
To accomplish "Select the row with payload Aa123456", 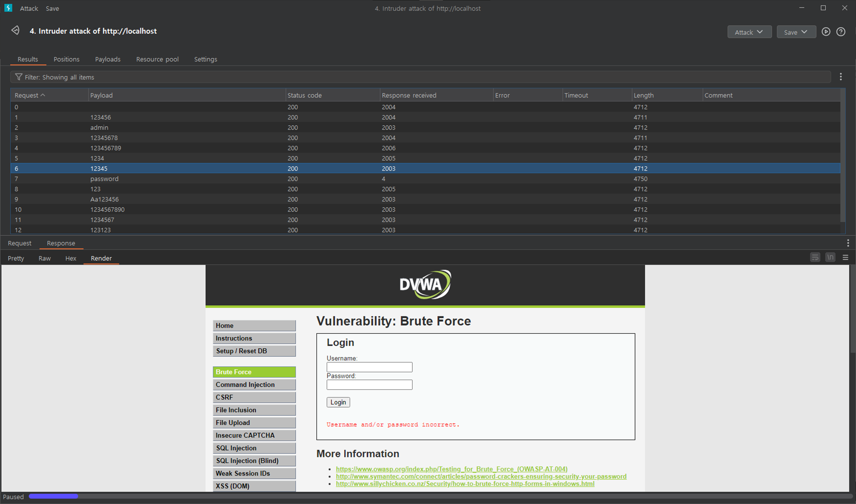I will (425, 199).
